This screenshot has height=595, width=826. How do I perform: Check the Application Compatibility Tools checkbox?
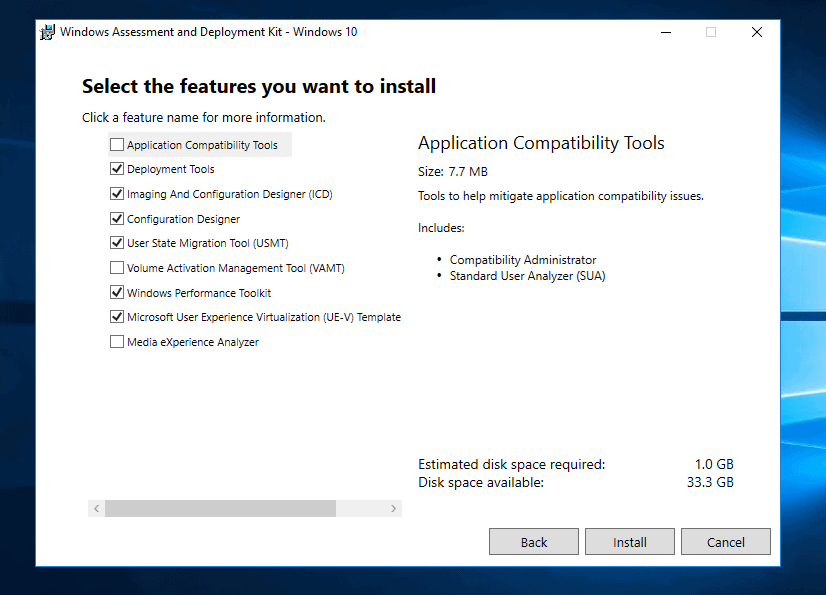click(x=117, y=144)
